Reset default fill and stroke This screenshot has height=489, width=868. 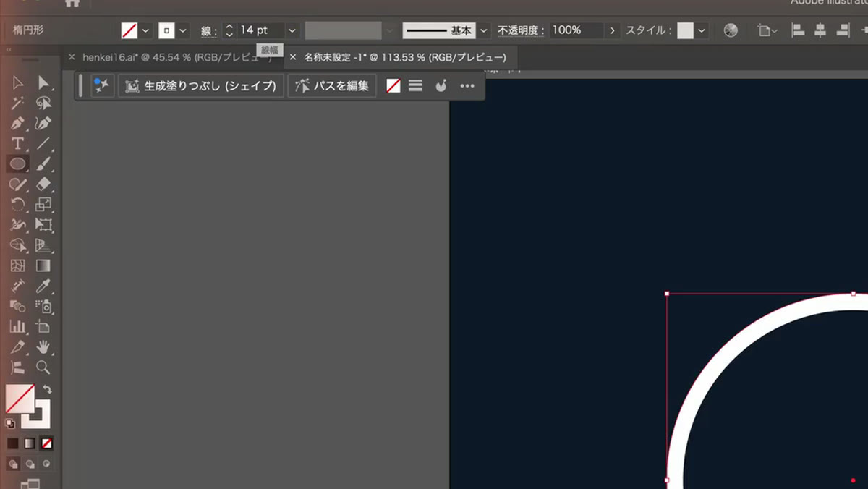tap(10, 424)
